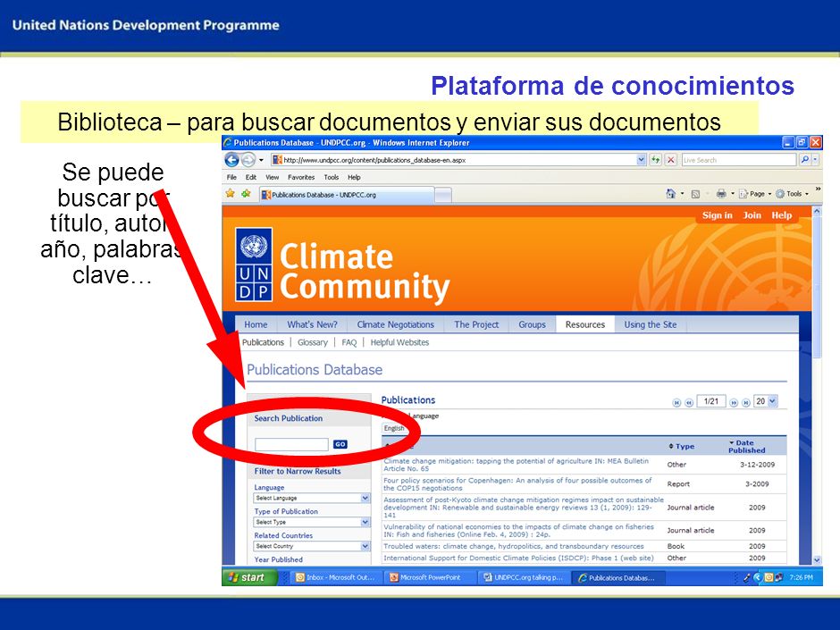This screenshot has width=840, height=630.
Task: Open the File menu
Action: pyautogui.click(x=231, y=177)
